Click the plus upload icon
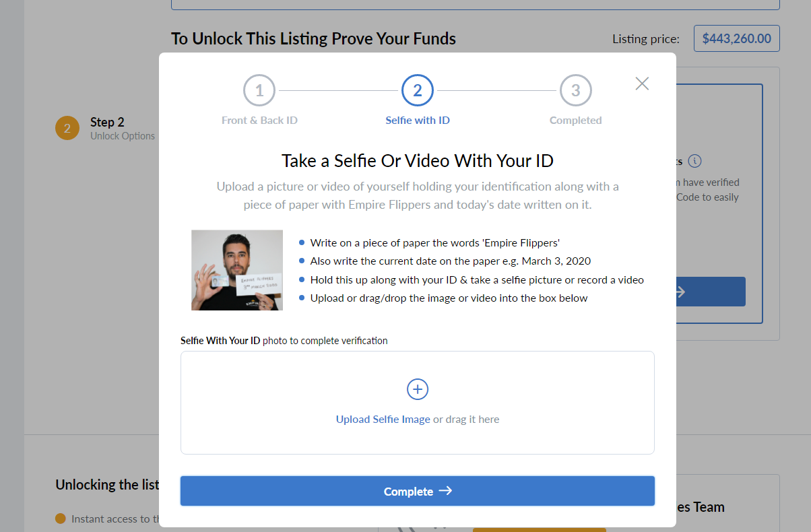Image resolution: width=811 pixels, height=532 pixels. tap(418, 389)
